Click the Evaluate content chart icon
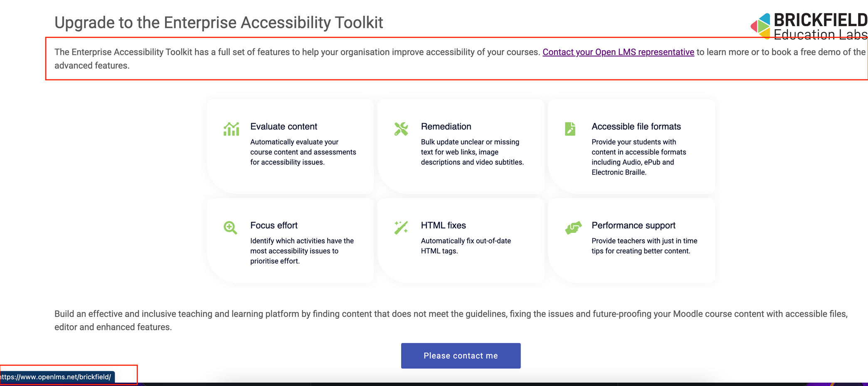 231,129
